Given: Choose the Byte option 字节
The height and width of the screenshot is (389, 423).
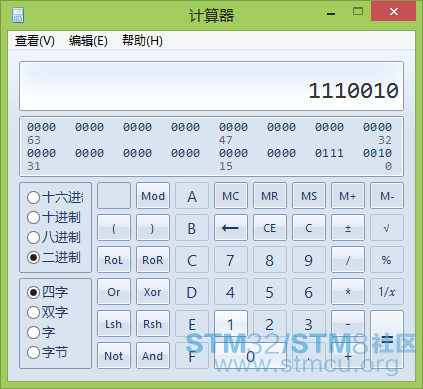Looking at the screenshot, I should (48, 352).
